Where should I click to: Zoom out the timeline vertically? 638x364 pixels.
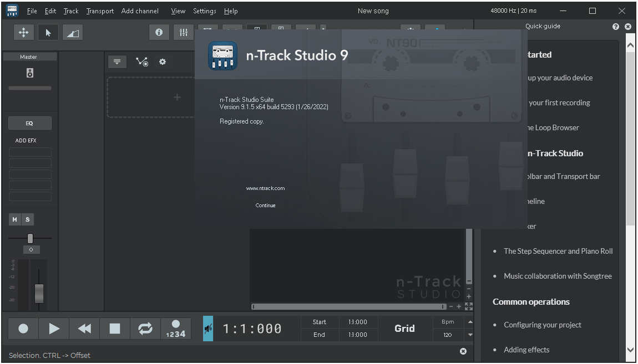[469, 289]
